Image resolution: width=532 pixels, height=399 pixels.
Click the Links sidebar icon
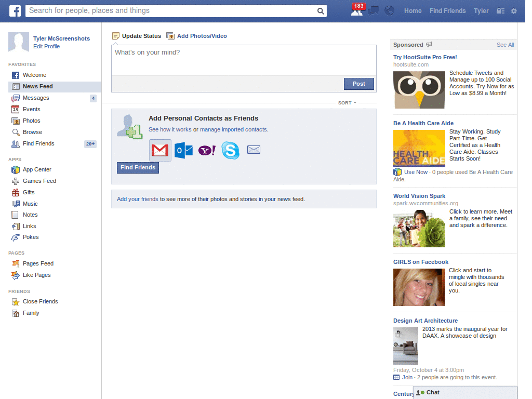click(x=16, y=227)
